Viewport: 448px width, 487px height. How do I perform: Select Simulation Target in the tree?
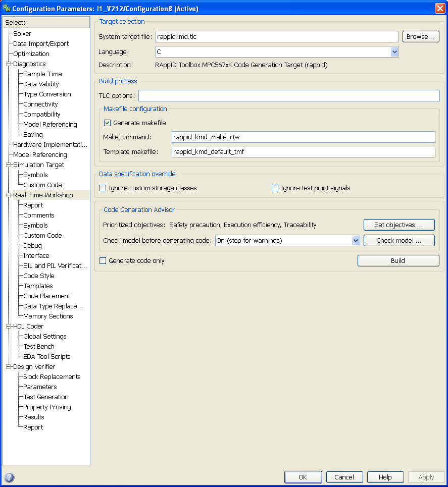(38, 165)
